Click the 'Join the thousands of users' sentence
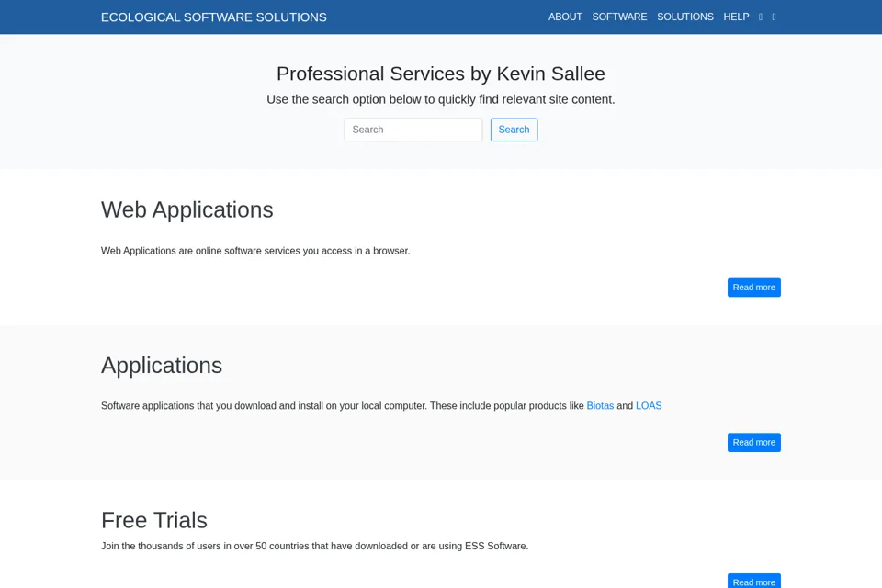The height and width of the screenshot is (588, 882). pos(315,547)
